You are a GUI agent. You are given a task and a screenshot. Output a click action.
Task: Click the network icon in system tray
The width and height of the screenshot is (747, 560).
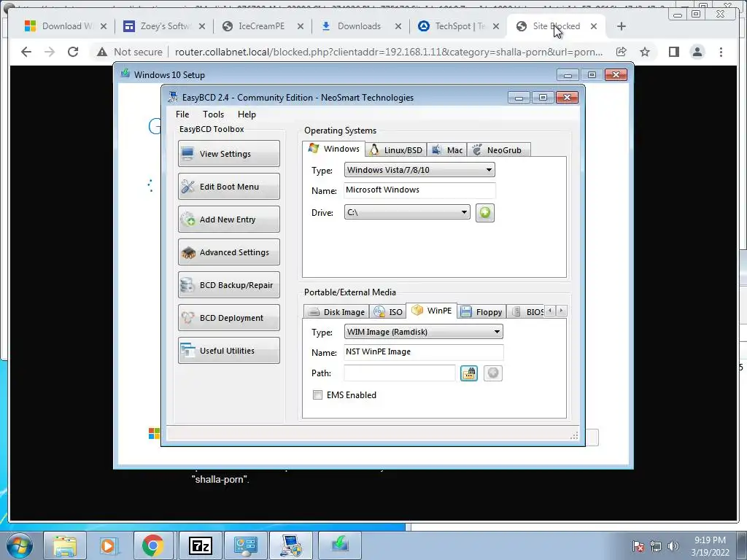tap(656, 546)
